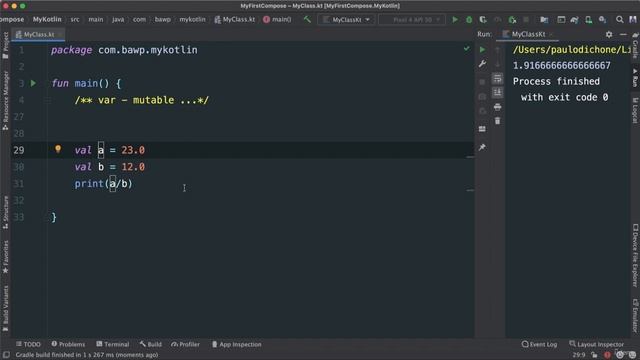Start debugging with the green bug icon
The width and height of the screenshot is (640, 360).
click(469, 20)
